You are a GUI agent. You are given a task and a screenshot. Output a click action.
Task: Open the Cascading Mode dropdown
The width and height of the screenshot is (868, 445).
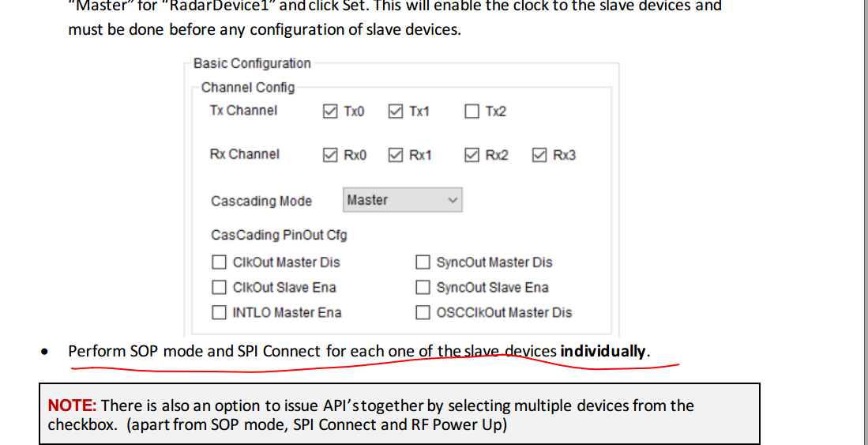(x=403, y=200)
